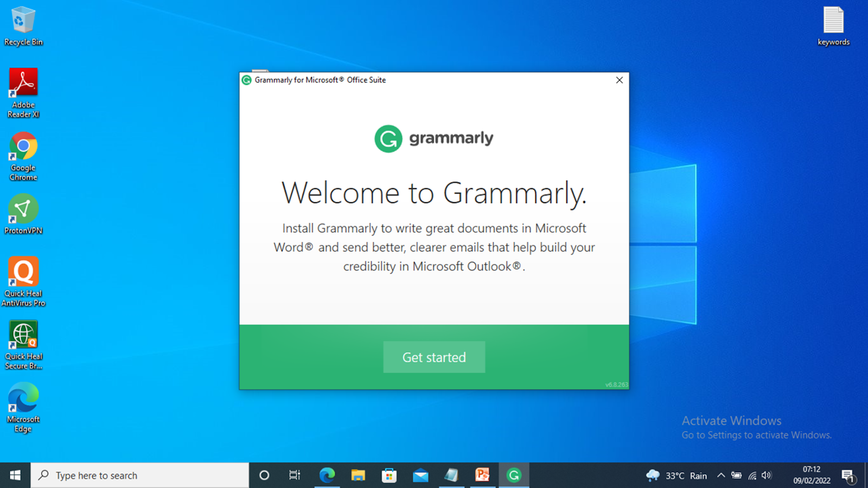Select the Quick Heal Secure Browser shortcut
Viewport: 868px width, 488px height.
pos(23,345)
